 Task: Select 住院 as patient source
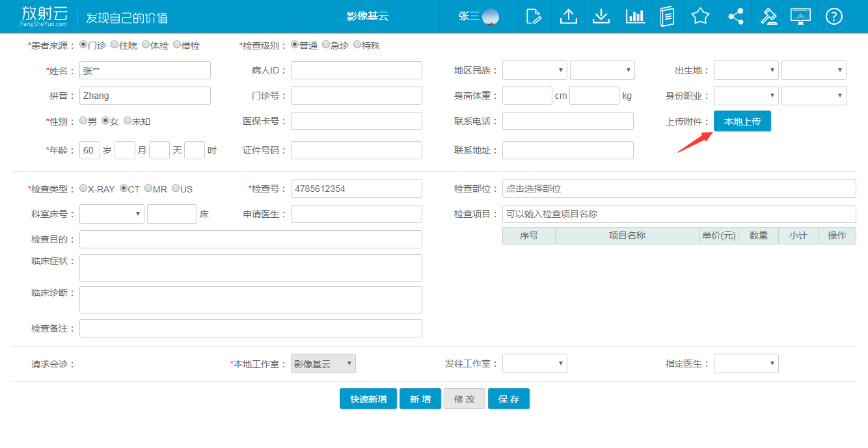(115, 45)
